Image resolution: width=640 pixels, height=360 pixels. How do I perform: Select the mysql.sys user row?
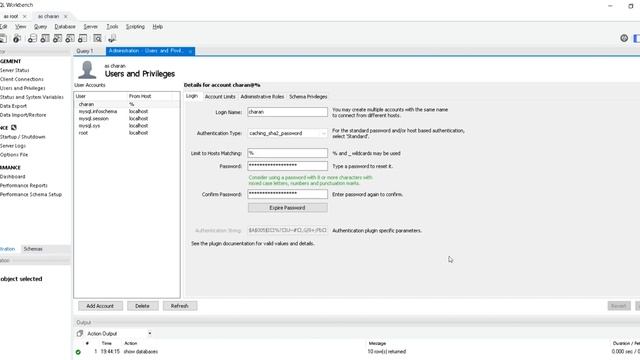pos(127,126)
